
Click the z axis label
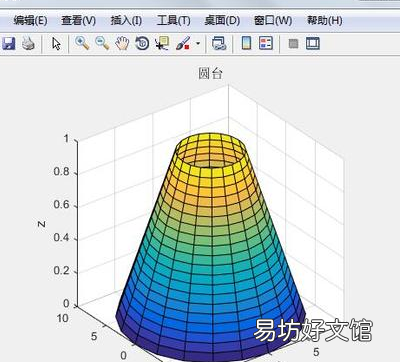41,224
